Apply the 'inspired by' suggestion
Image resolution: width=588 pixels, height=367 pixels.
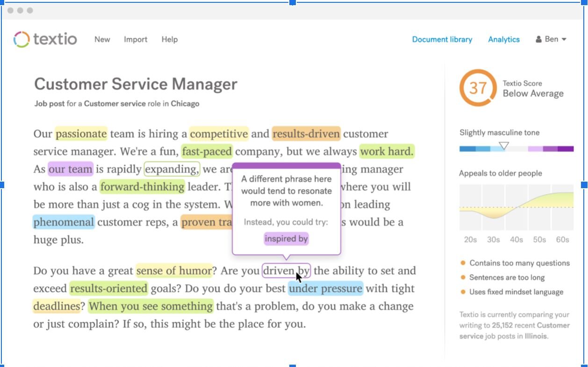286,239
